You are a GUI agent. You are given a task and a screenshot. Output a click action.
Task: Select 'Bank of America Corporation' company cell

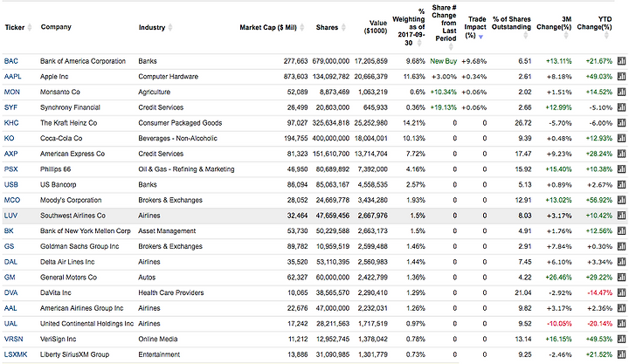pyautogui.click(x=83, y=61)
